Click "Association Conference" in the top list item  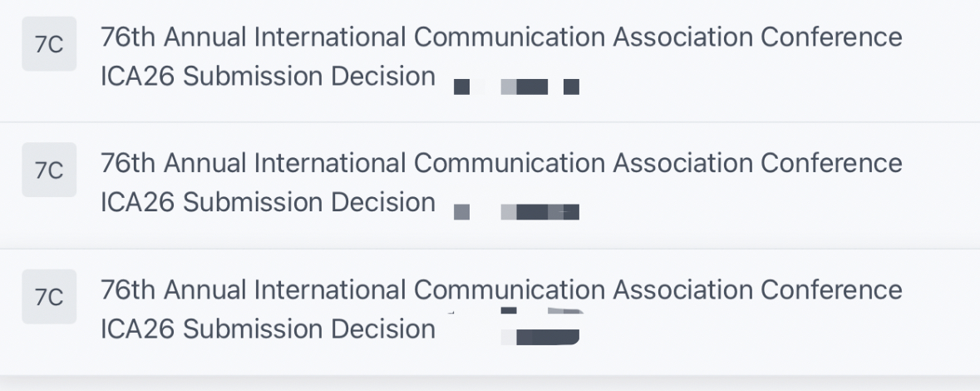757,37
